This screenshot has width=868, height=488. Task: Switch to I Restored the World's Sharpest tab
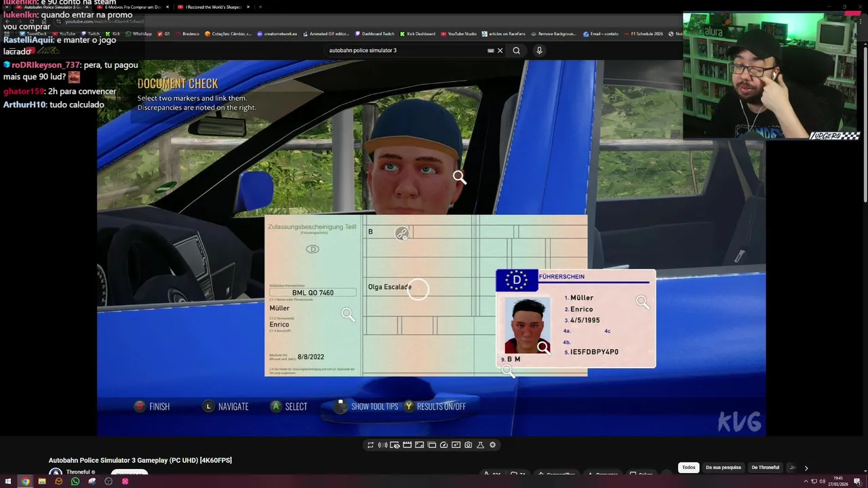click(214, 7)
